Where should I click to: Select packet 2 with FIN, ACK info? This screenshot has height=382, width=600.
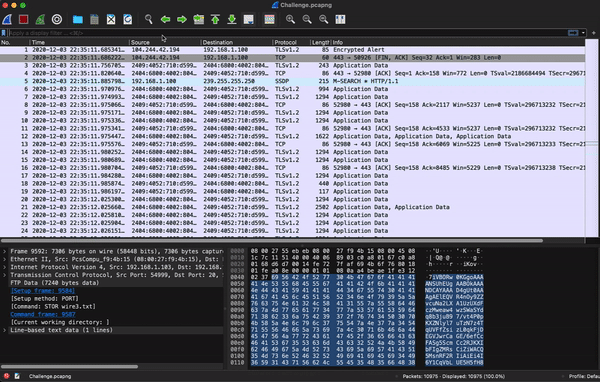(292, 58)
